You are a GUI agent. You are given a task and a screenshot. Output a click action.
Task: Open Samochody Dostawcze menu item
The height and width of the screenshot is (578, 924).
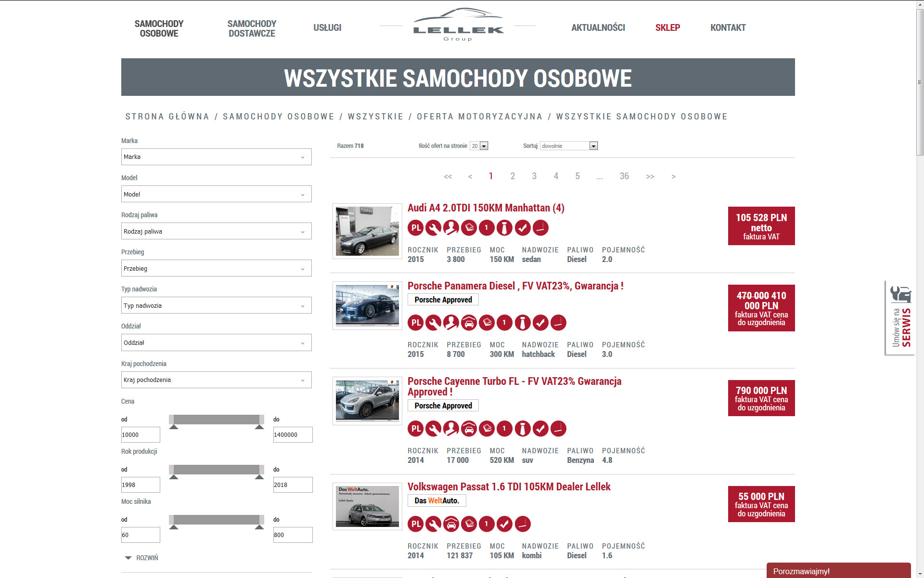(x=252, y=28)
